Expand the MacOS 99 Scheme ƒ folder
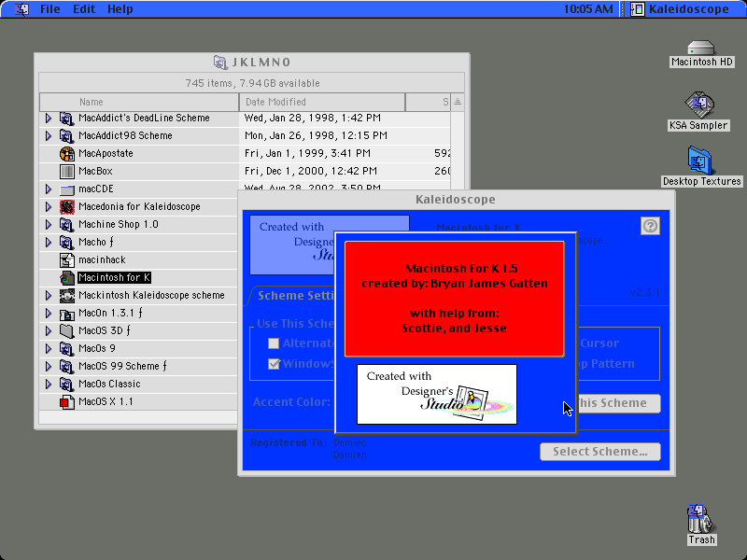 (x=49, y=366)
